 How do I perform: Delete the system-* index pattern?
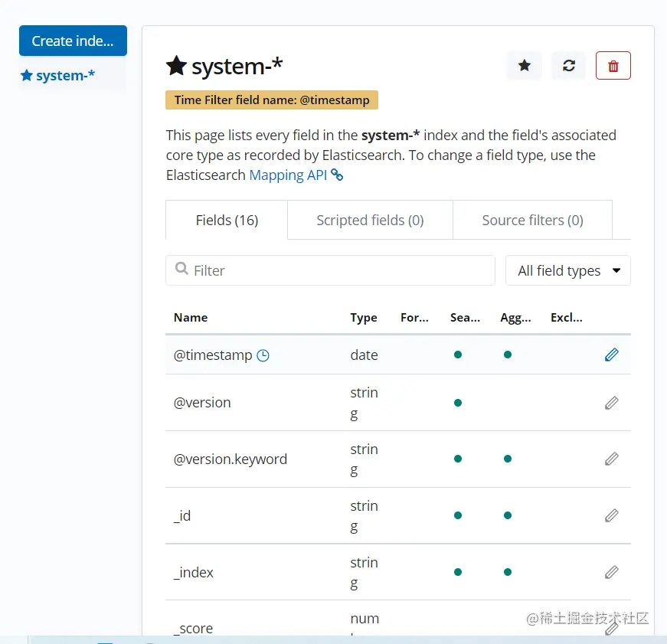click(x=613, y=66)
